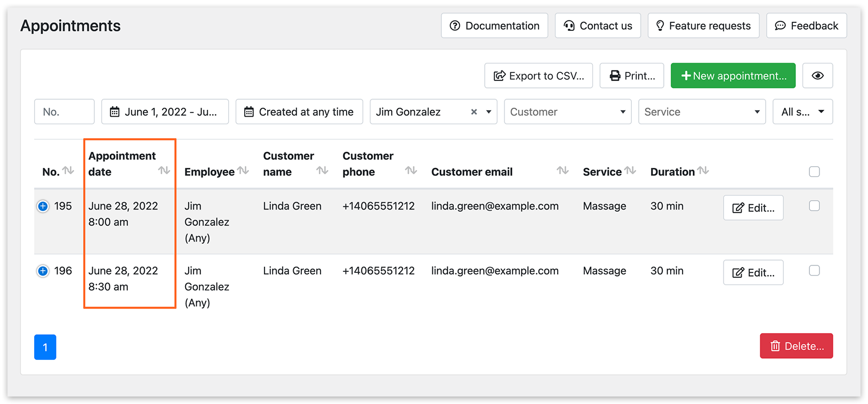
Task: Check the select-all header checkbox
Action: click(814, 172)
